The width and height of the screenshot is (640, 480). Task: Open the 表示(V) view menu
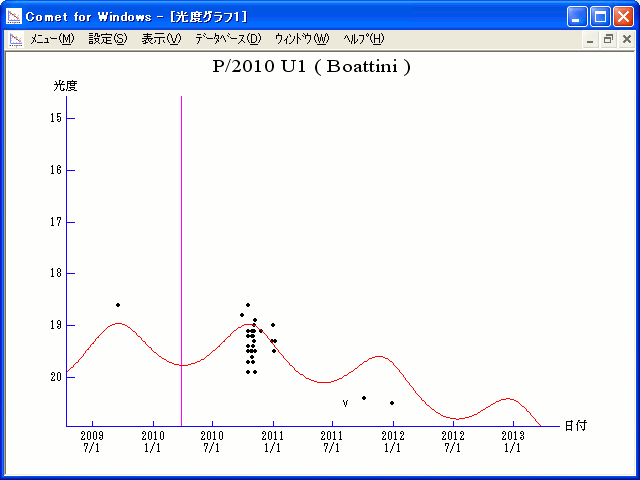point(161,39)
